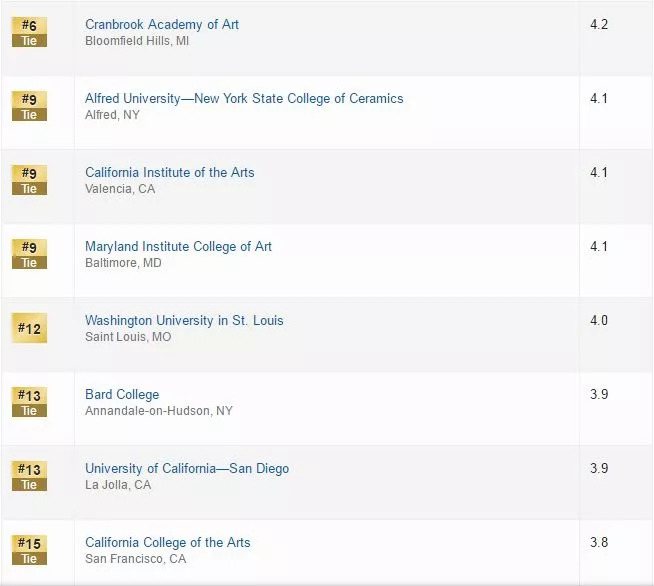Click Washington University's 4.0 score
This screenshot has width=654, height=586.
tap(599, 320)
